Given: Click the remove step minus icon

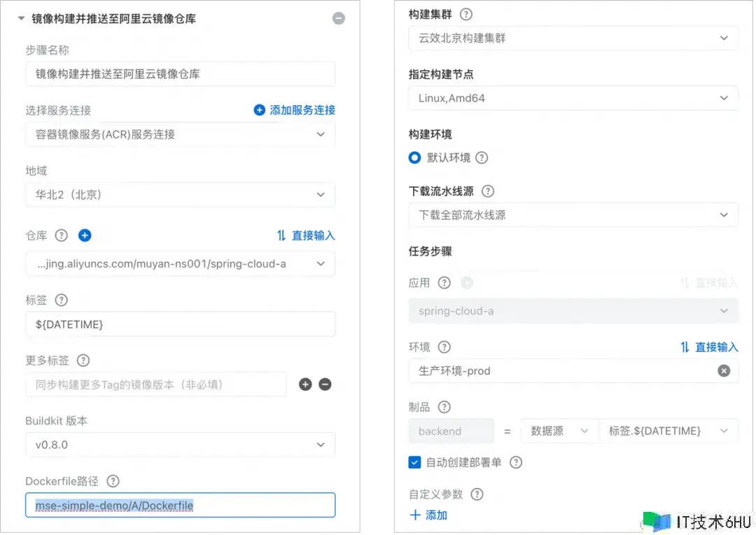Looking at the screenshot, I should tap(339, 19).
